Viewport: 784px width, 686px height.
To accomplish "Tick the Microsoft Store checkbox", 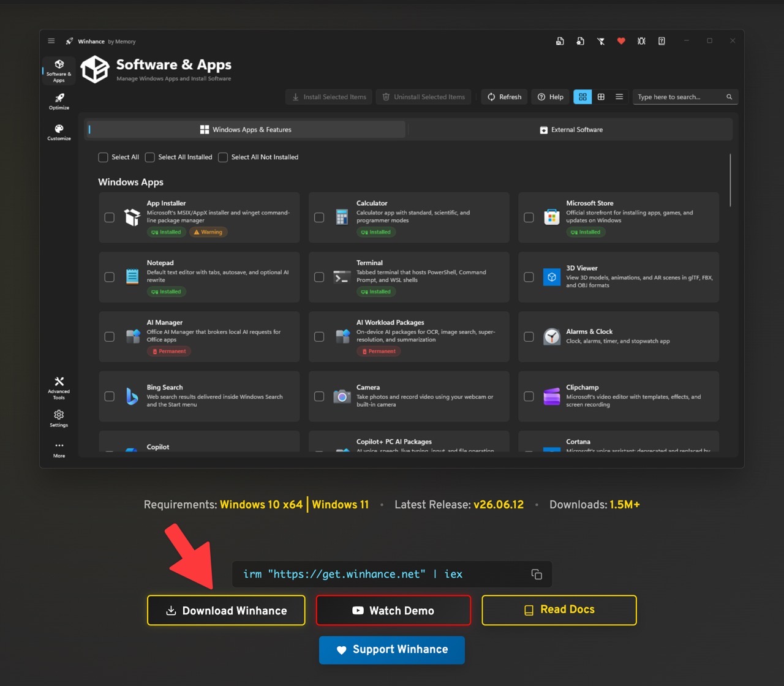I will [529, 217].
